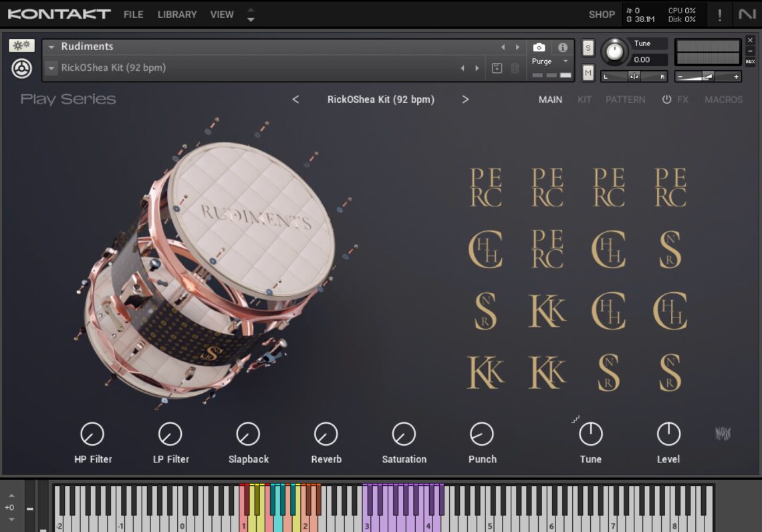762x532 pixels.
Task: Switch to the KIT tab
Action: point(584,99)
